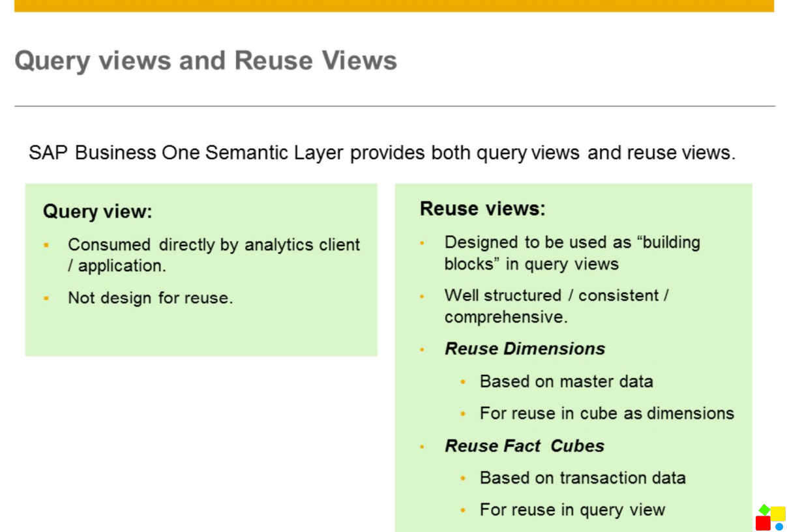
Task: Click the first orange bullet under Query view
Action: pos(46,244)
